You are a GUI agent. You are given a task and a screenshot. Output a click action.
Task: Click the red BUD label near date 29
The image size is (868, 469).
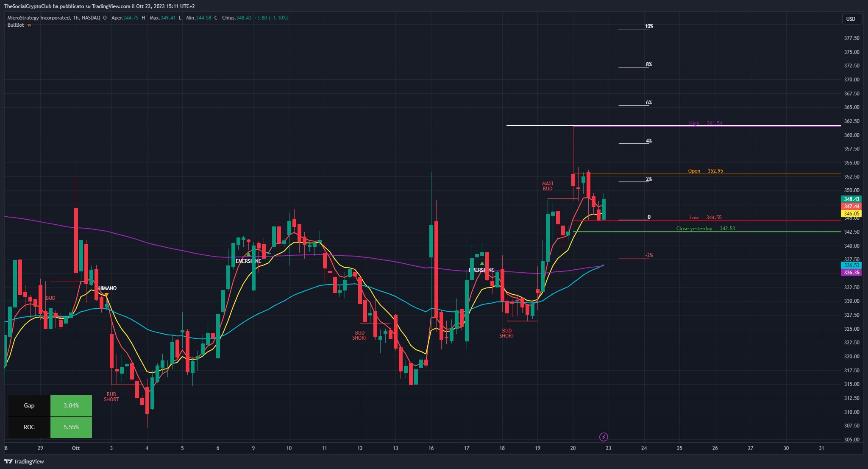[50, 298]
